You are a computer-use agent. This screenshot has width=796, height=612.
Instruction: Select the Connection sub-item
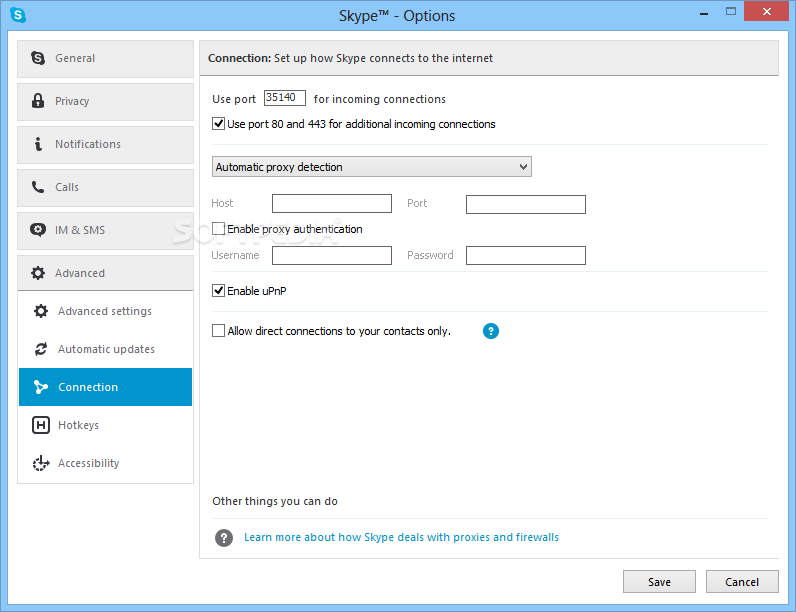(106, 387)
